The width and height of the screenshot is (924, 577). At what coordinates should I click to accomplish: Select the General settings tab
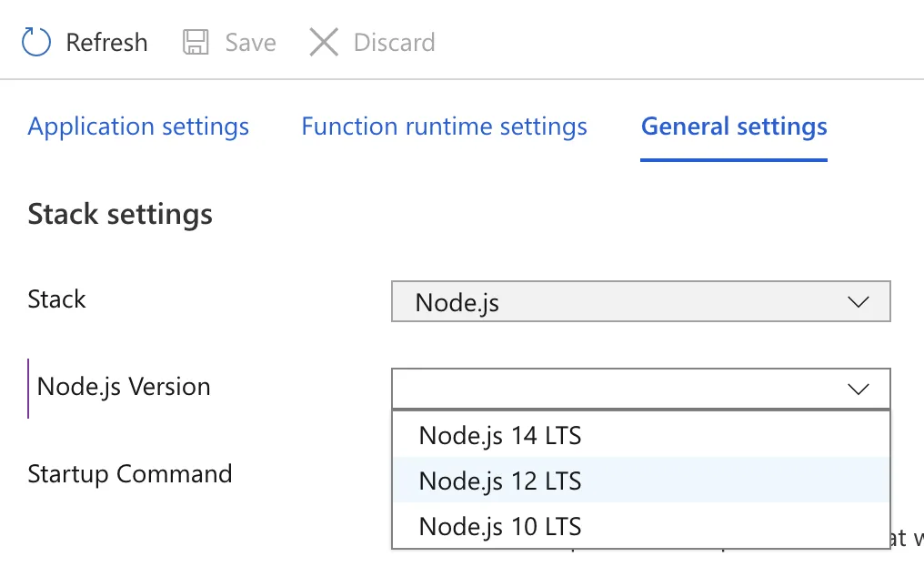click(734, 127)
